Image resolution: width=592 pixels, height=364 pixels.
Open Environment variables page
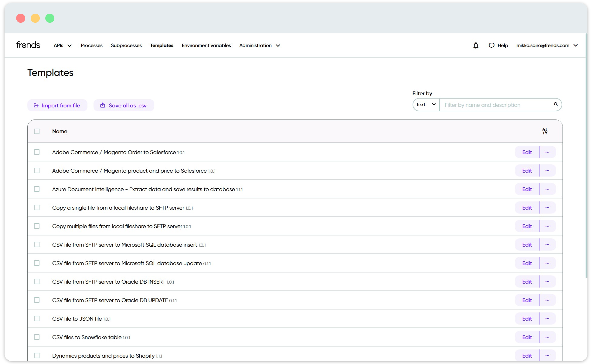click(206, 45)
